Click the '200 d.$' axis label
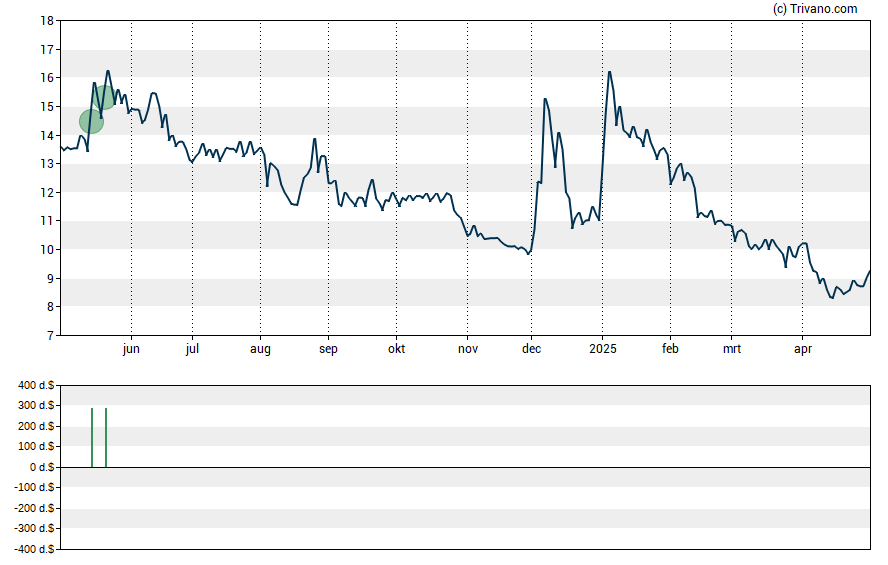Screen dimensions: 888x565 tap(36, 426)
